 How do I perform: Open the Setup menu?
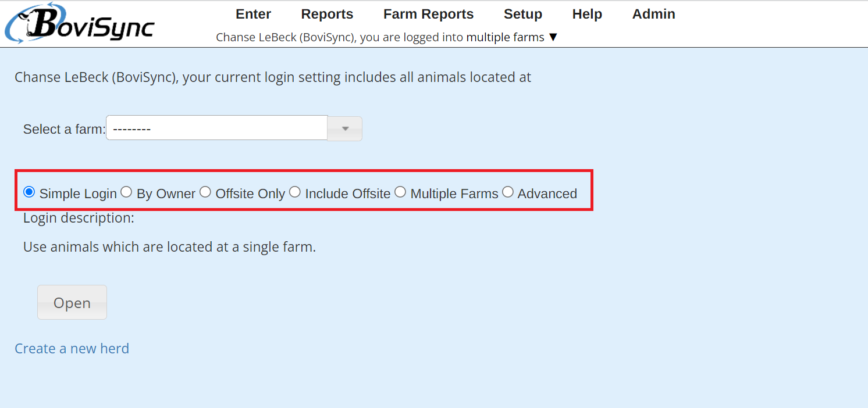click(x=523, y=14)
